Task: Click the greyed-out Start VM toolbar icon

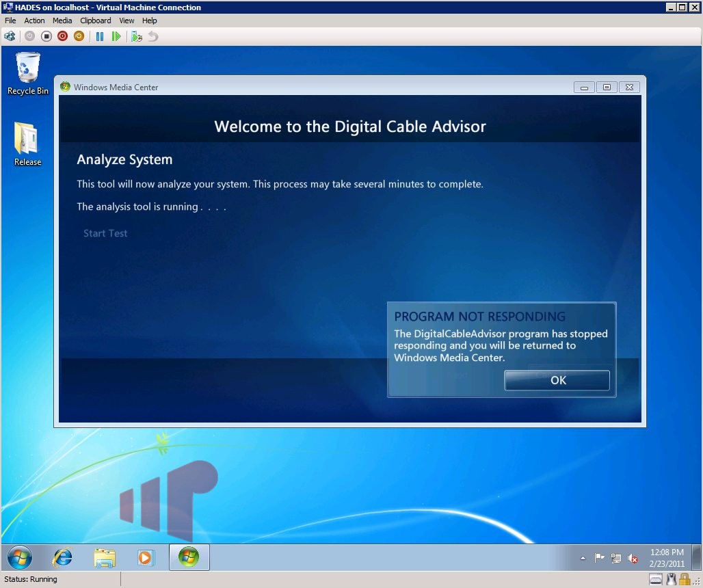Action: [29, 36]
